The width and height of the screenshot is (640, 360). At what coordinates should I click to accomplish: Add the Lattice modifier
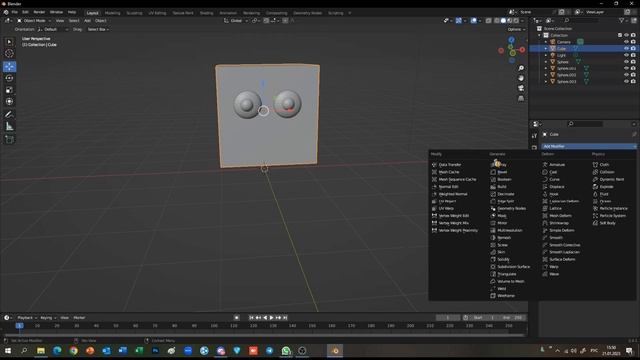coord(556,208)
